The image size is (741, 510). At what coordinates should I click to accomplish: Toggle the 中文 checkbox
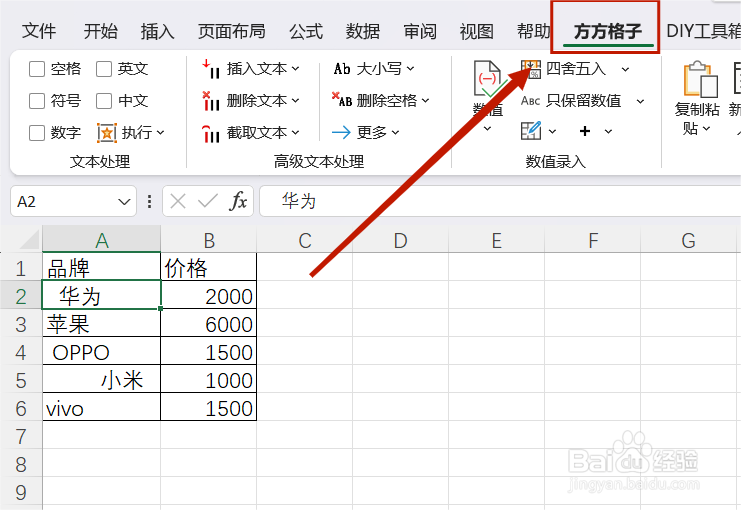(x=103, y=101)
